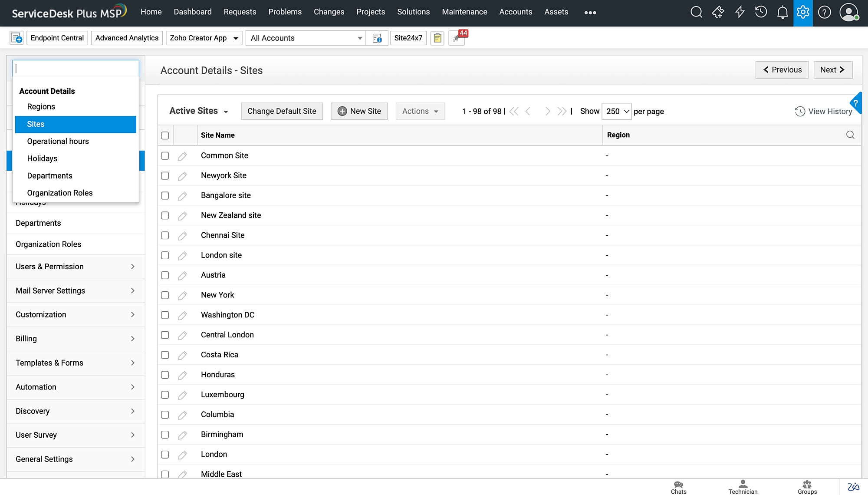This screenshot has width=868, height=495.
Task: Open the Requests menu tab
Action: tap(240, 12)
